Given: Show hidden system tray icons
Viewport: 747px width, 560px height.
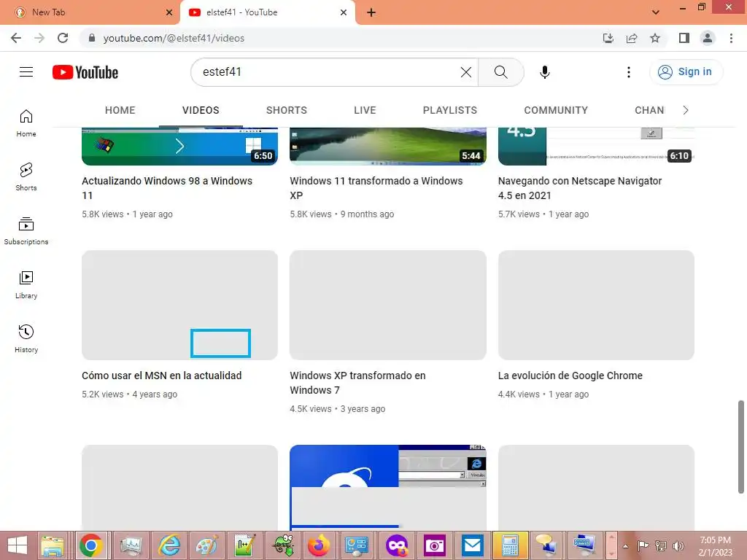Looking at the screenshot, I should coord(625,545).
